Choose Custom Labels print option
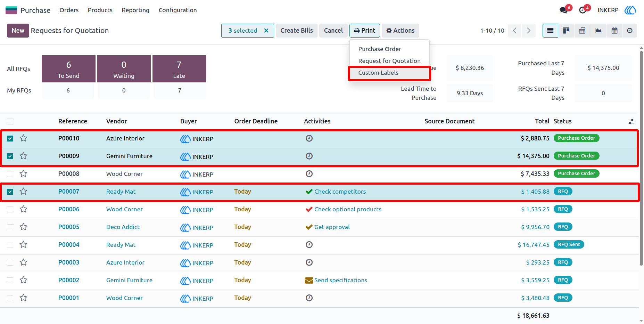The width and height of the screenshot is (644, 324). point(389,73)
